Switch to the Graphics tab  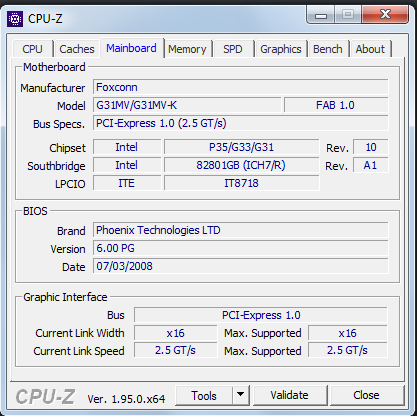281,49
